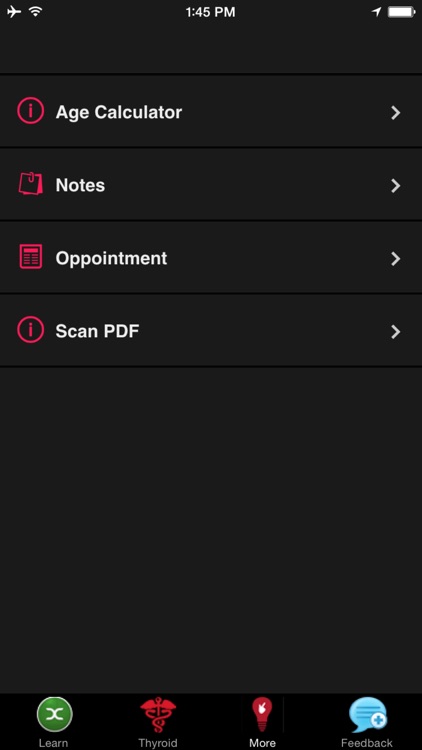Open the Notes row chevron arrow

pyautogui.click(x=396, y=186)
